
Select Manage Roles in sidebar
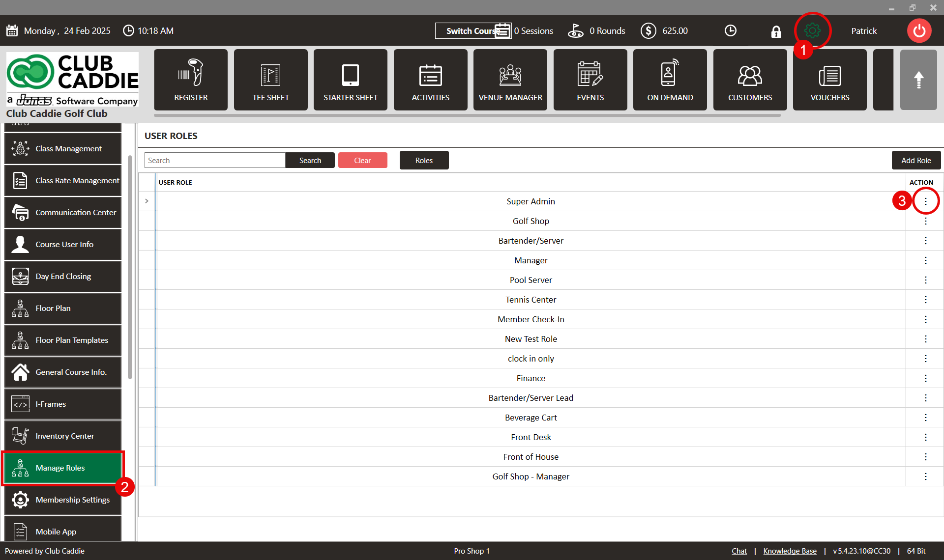pyautogui.click(x=63, y=468)
